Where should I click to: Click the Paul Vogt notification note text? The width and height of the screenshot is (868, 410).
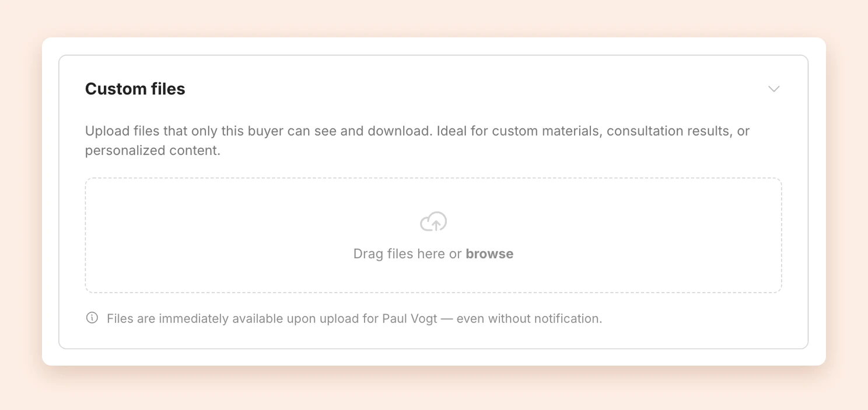(x=354, y=319)
